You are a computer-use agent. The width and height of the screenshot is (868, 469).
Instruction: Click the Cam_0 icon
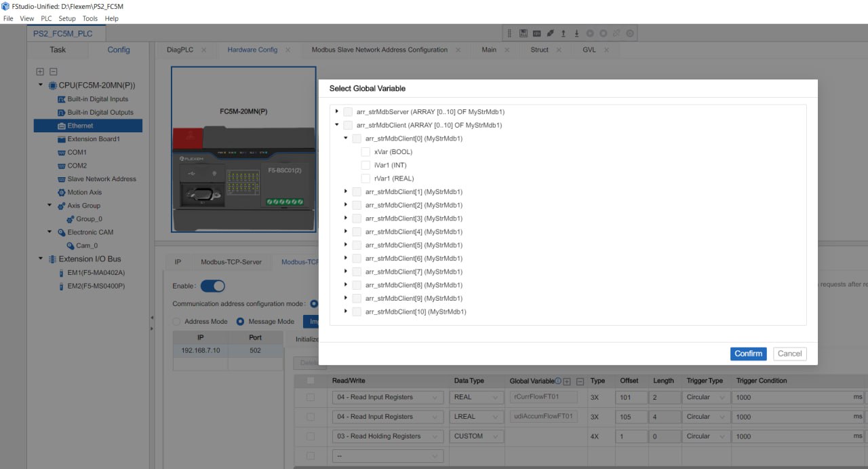70,246
